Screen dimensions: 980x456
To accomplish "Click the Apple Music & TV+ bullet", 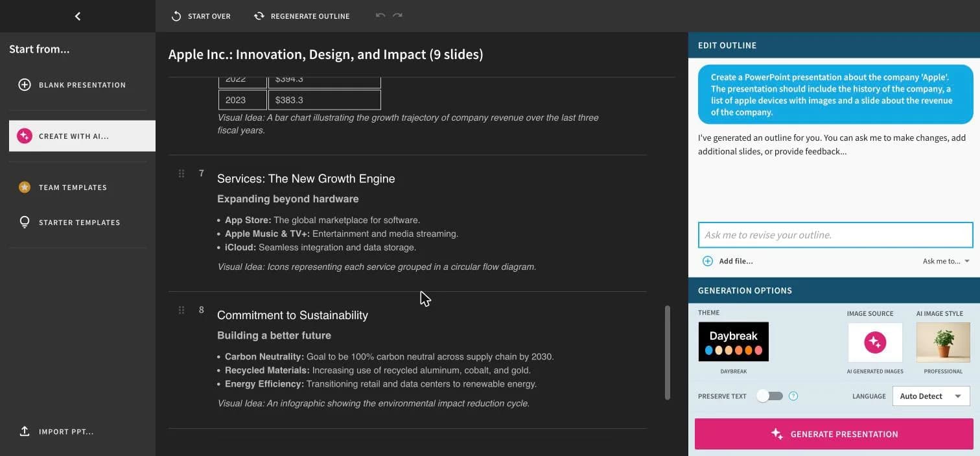I will (342, 234).
